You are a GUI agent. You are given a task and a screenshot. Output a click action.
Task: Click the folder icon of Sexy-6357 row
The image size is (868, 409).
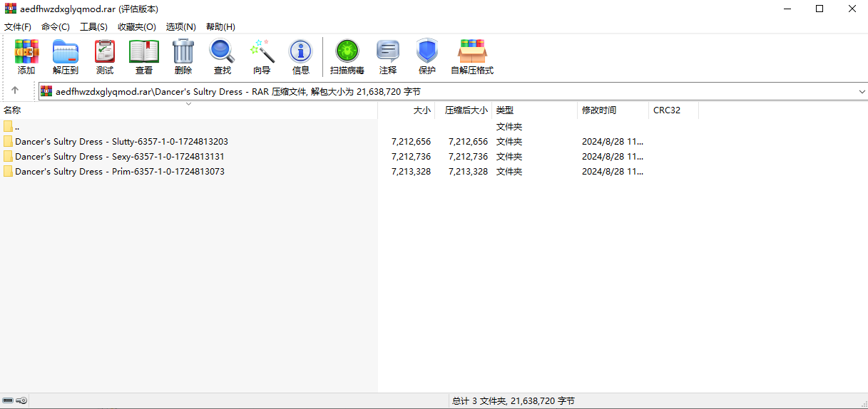[x=8, y=157]
